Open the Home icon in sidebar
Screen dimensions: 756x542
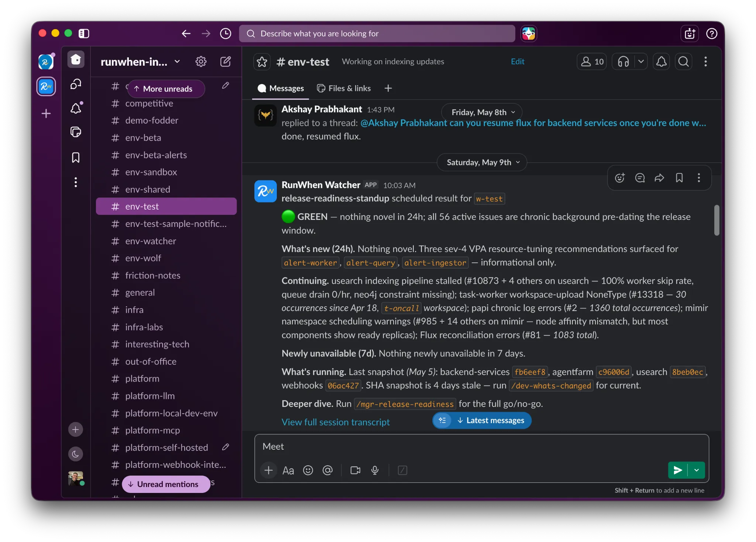76,59
